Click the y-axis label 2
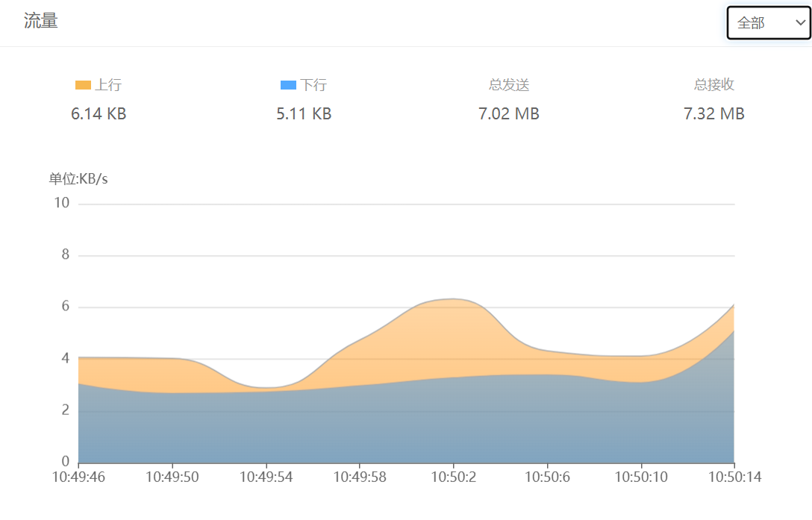Viewport: 812px width, 520px height. coord(65,410)
